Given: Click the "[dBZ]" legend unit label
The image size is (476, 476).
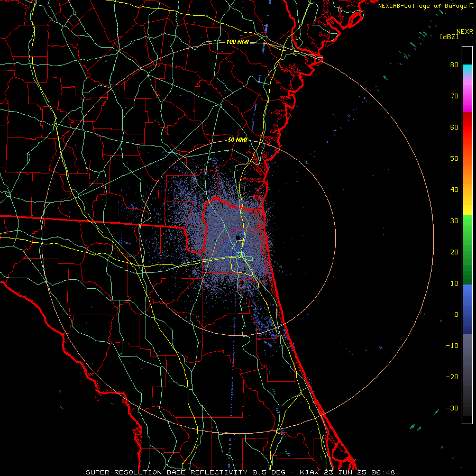Looking at the screenshot, I should (449, 37).
